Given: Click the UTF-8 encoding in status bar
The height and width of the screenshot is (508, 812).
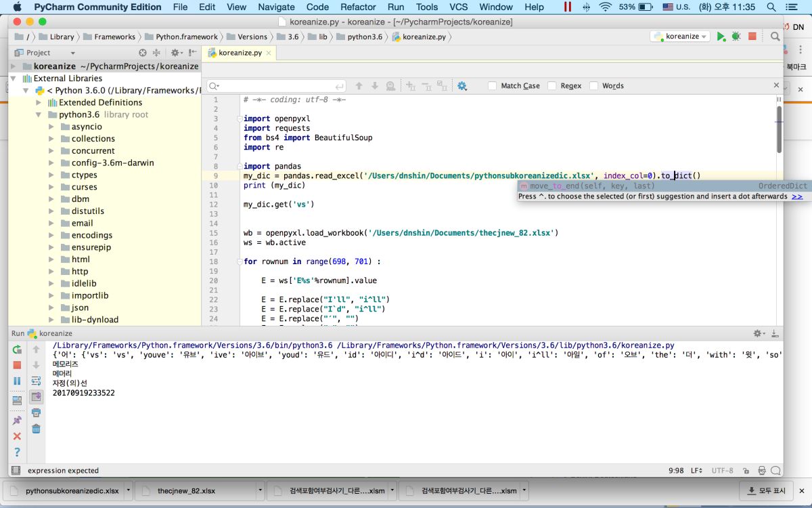Looking at the screenshot, I should 722,470.
